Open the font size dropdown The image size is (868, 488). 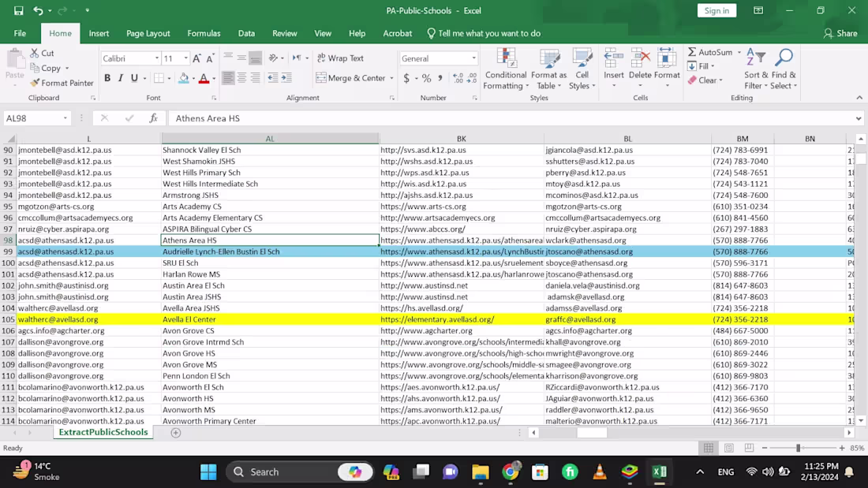click(x=178, y=58)
